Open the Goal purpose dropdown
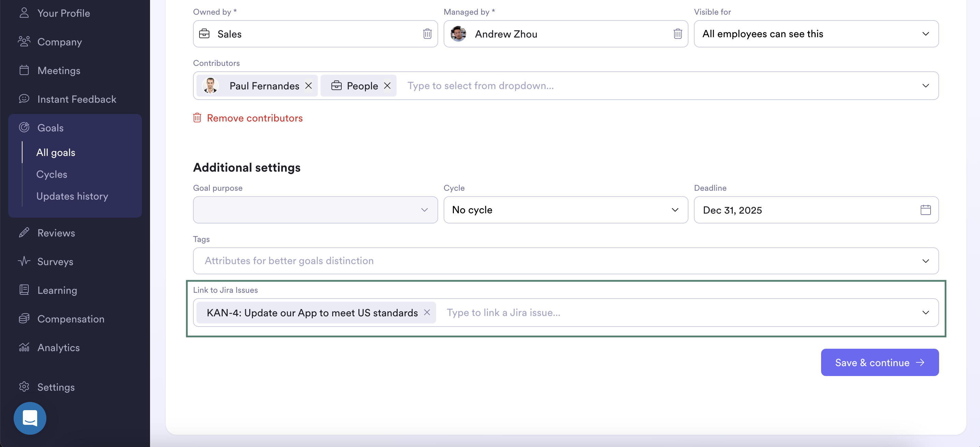This screenshot has width=980, height=447. pyautogui.click(x=425, y=210)
